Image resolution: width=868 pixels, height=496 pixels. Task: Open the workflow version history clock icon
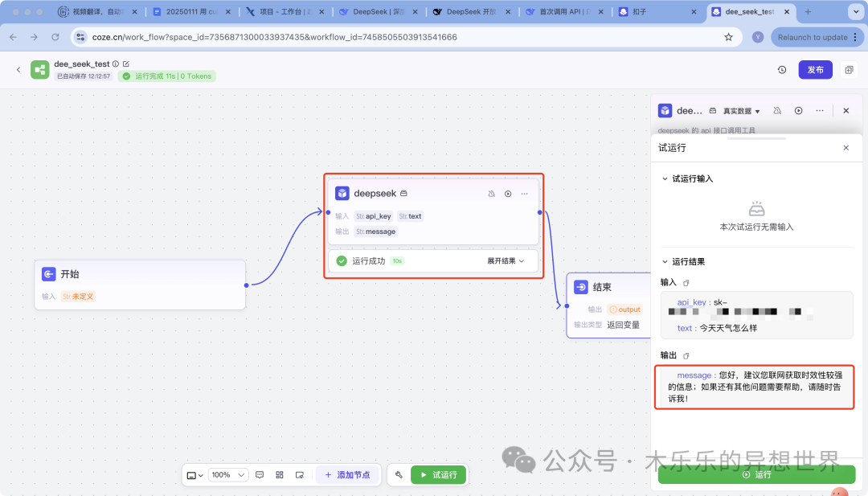pos(782,70)
